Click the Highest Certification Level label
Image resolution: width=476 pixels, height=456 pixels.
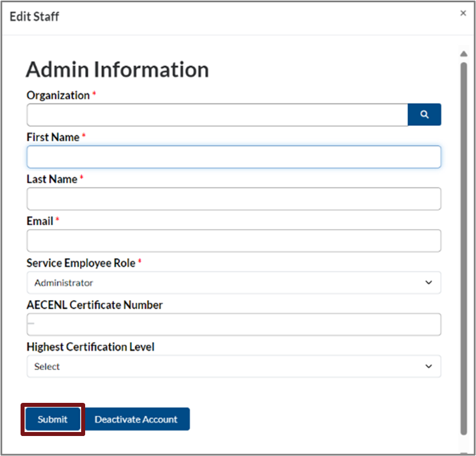[90, 347]
